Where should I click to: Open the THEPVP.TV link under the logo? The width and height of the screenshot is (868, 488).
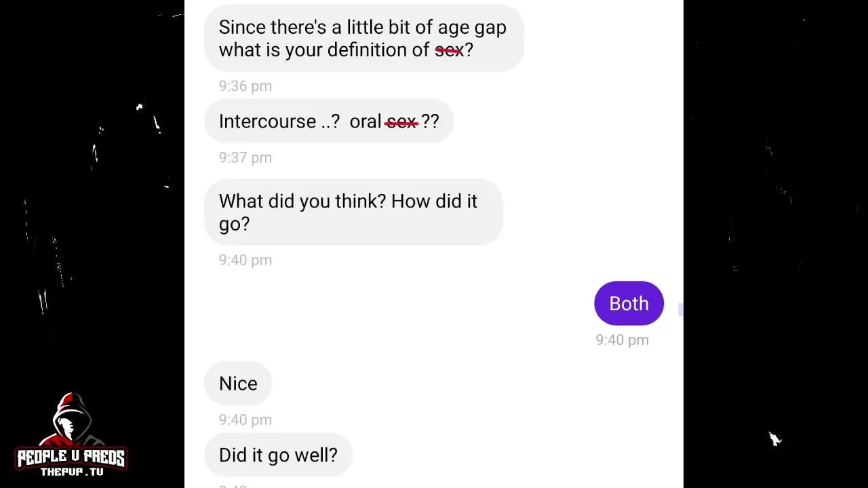point(71,472)
